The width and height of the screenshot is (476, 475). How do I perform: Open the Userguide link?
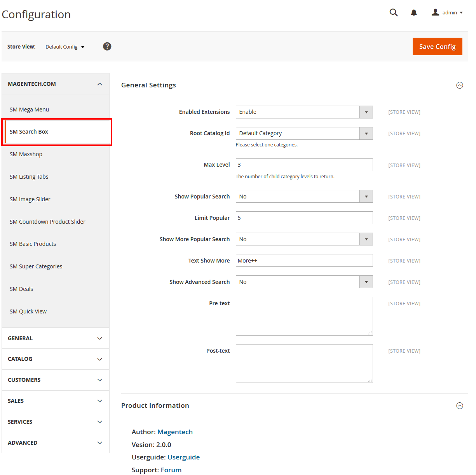click(x=183, y=457)
